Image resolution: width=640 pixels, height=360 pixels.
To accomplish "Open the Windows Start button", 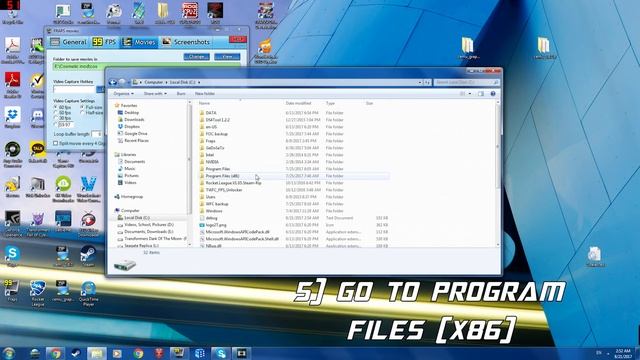I will 9,353.
